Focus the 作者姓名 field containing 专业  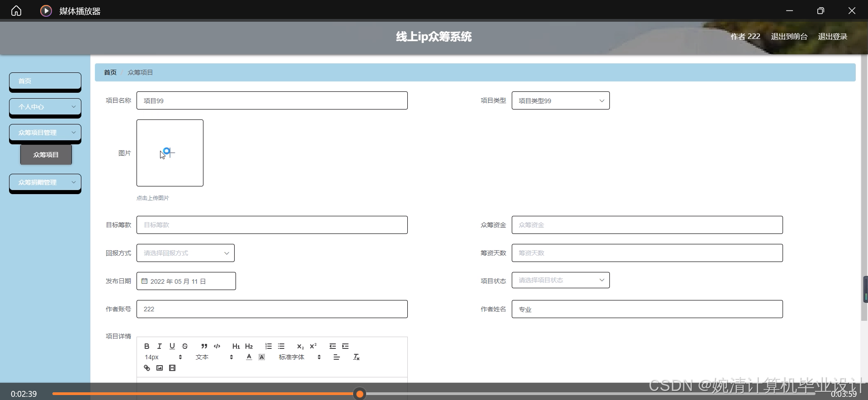[x=647, y=309]
